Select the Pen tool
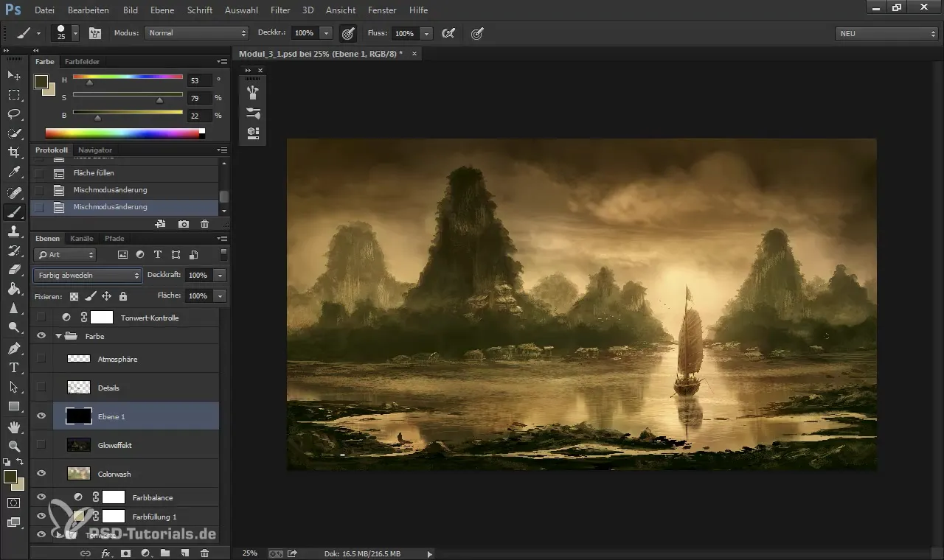 coord(14,348)
